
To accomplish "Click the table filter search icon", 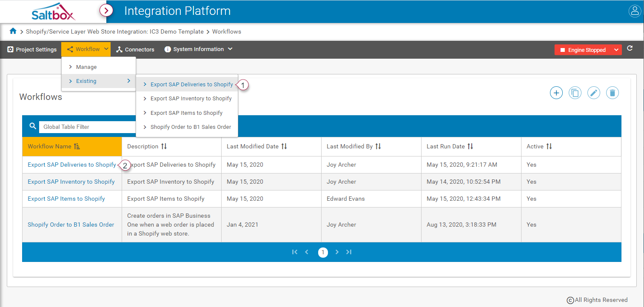I will 33,126.
